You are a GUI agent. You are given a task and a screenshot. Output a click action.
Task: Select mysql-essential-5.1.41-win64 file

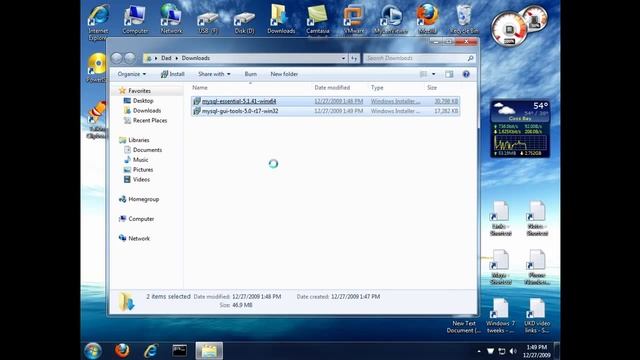pyautogui.click(x=325, y=101)
